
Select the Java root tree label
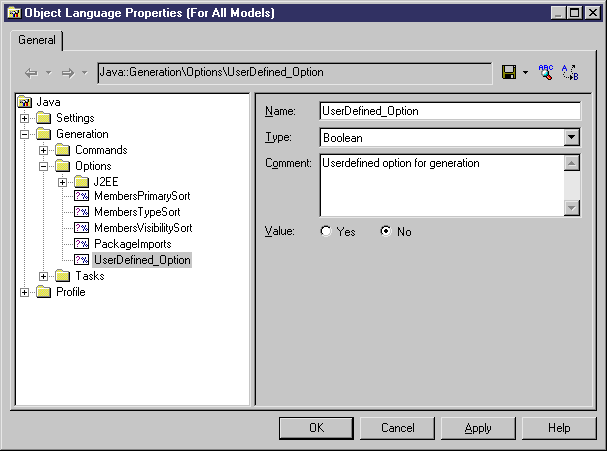pos(48,103)
